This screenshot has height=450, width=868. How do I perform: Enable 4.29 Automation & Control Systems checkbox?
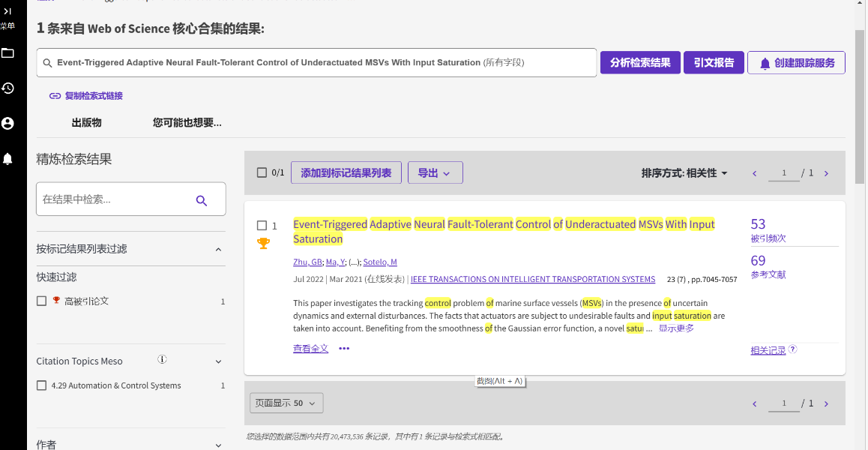point(42,385)
